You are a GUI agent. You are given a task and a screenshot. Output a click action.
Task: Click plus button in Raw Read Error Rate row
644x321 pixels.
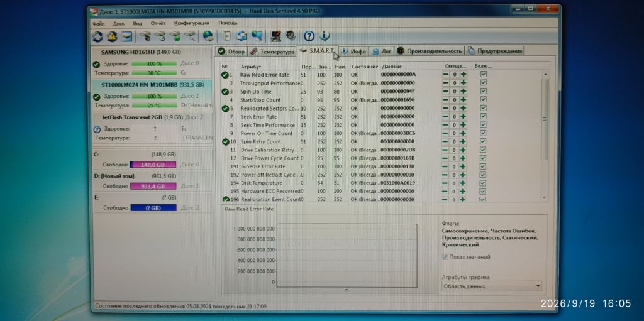click(464, 75)
